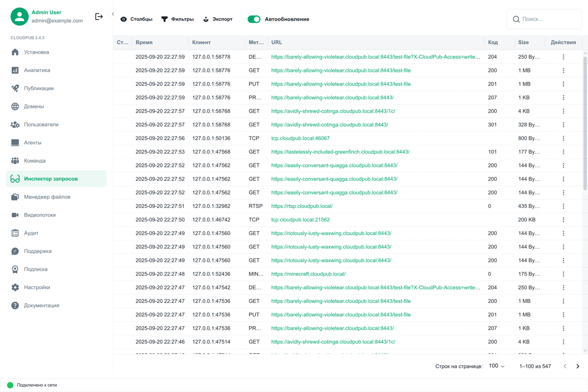
Task: Click the Аудит clipboard icon
Action: (x=15, y=233)
